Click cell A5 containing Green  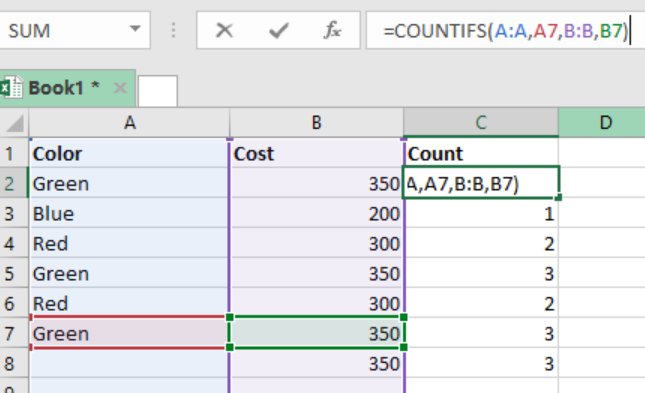[x=129, y=274]
